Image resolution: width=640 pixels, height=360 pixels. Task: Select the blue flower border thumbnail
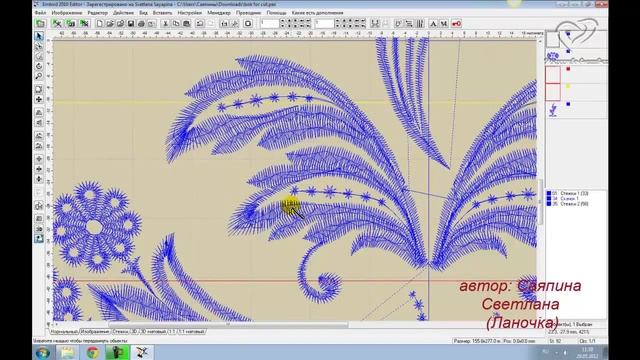click(553, 56)
